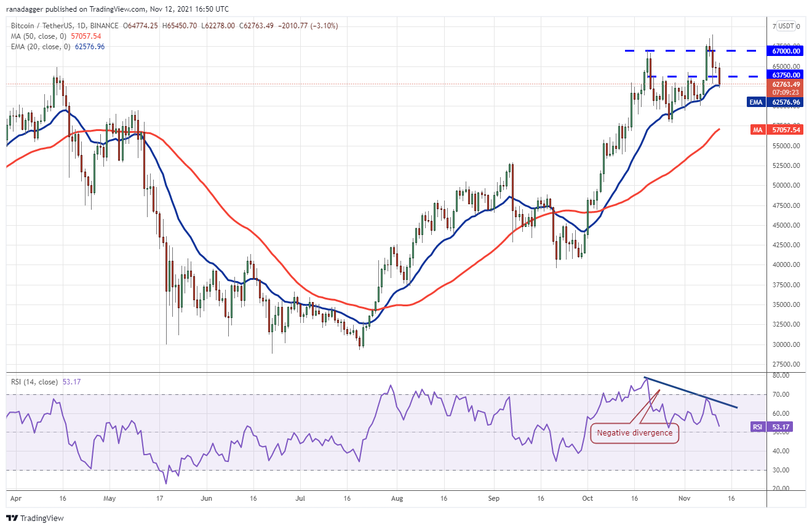Select the 67000.00 price level label

click(787, 51)
